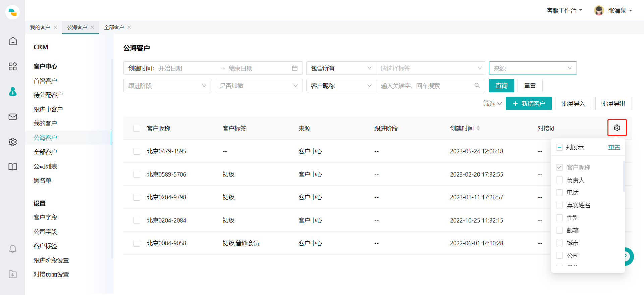The width and height of the screenshot is (644, 295).
Task: Enable the 邮箱 column checkbox
Action: [559, 230]
